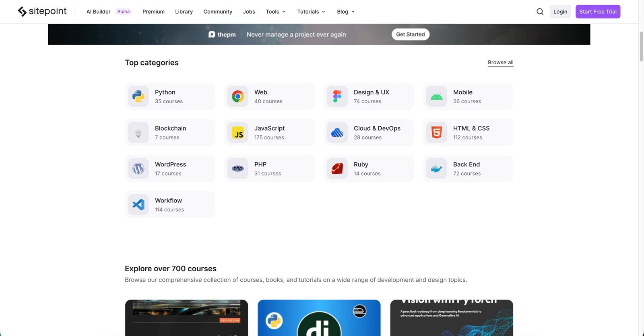The width and height of the screenshot is (644, 336).
Task: Select the Chrome logo for Web courses
Action: 238,96
